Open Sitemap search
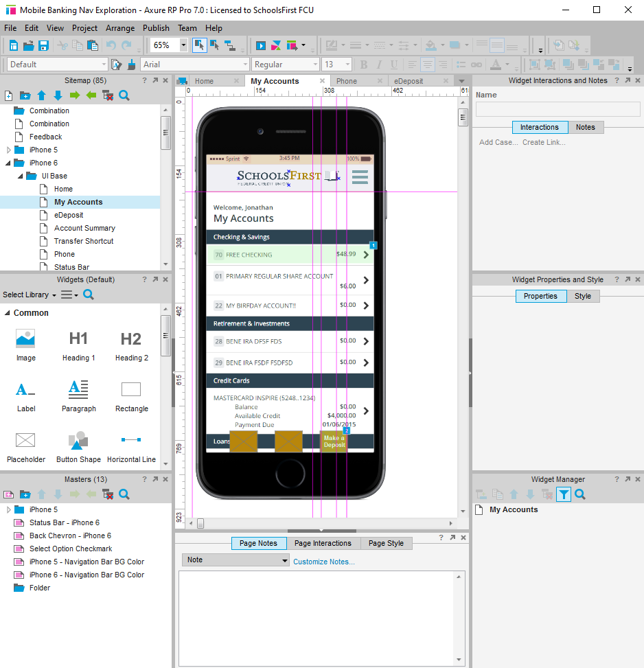Image resolution: width=644 pixels, height=668 pixels. point(124,95)
